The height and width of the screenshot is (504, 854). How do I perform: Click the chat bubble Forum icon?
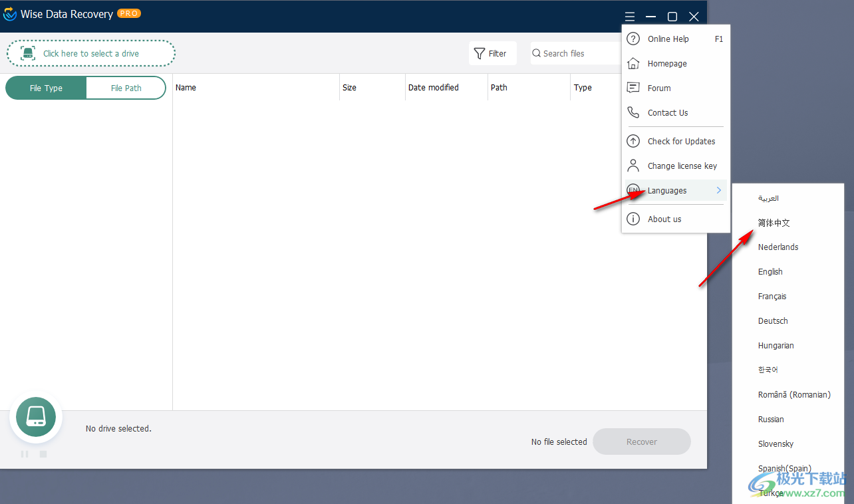click(x=633, y=88)
